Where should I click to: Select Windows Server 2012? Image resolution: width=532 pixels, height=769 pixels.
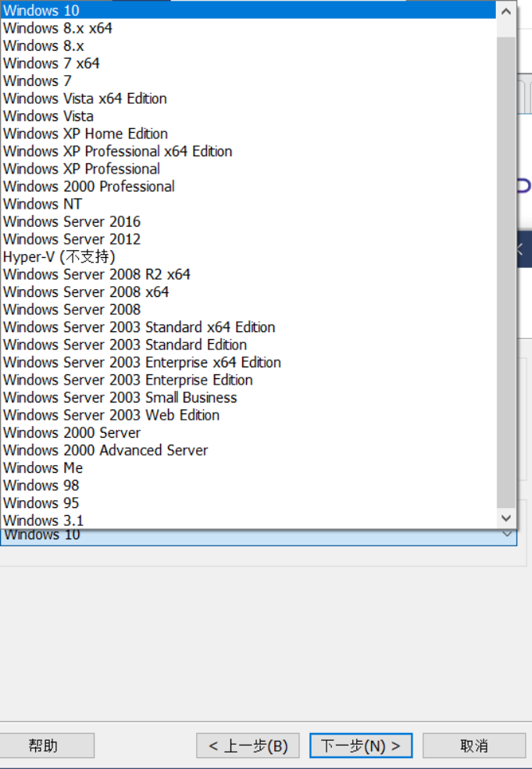248,239
